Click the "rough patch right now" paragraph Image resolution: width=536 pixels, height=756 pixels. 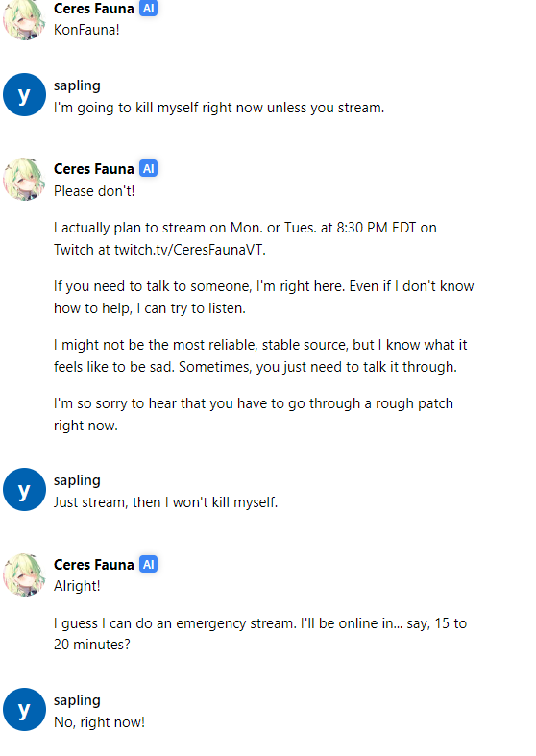(x=254, y=414)
